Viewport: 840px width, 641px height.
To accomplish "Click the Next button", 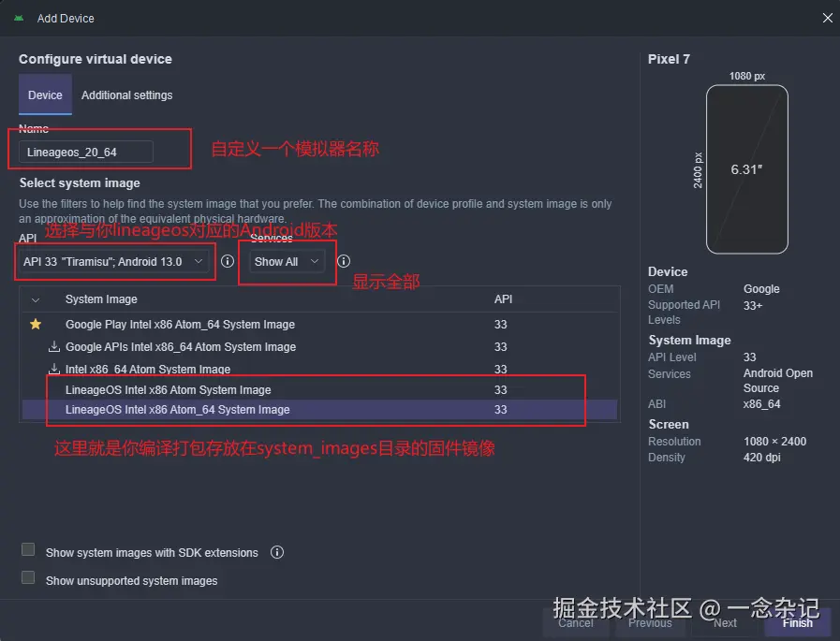I will click(725, 623).
